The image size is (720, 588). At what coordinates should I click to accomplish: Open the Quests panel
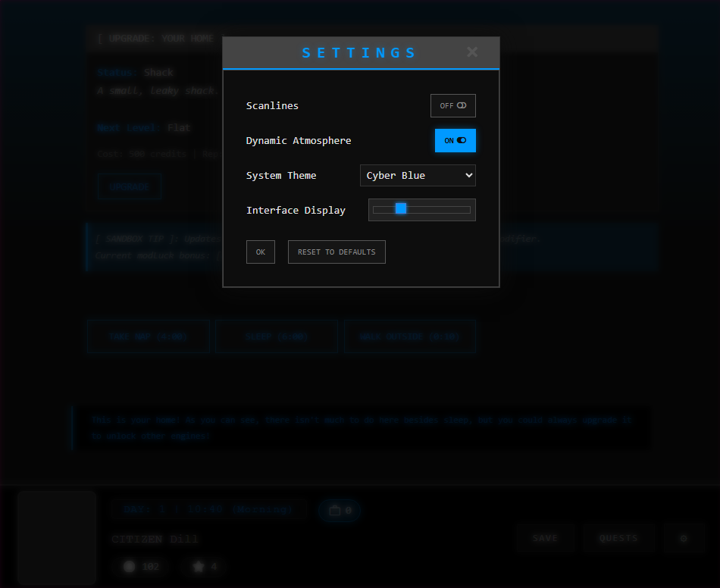[618, 538]
